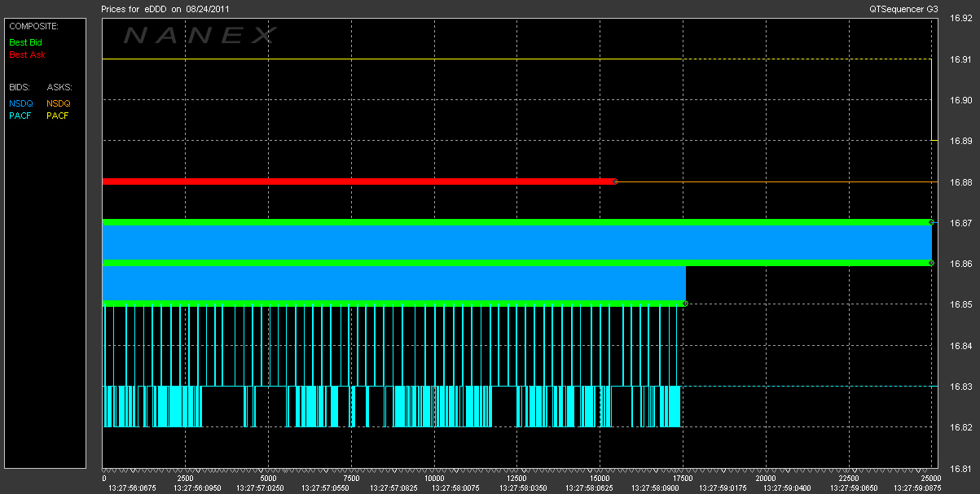
Task: Click timestamp 13:27:59:0400
Action: click(x=788, y=488)
